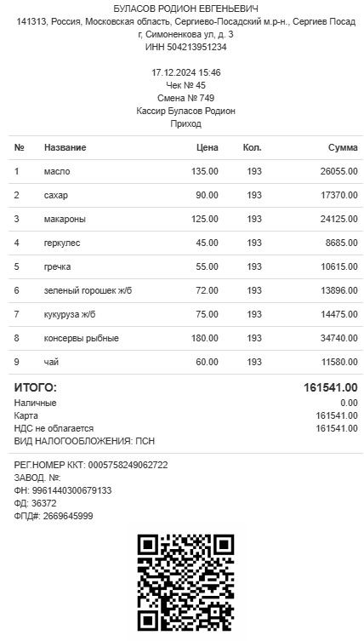
Task: Click the Сумма column header
Action: pos(344,147)
